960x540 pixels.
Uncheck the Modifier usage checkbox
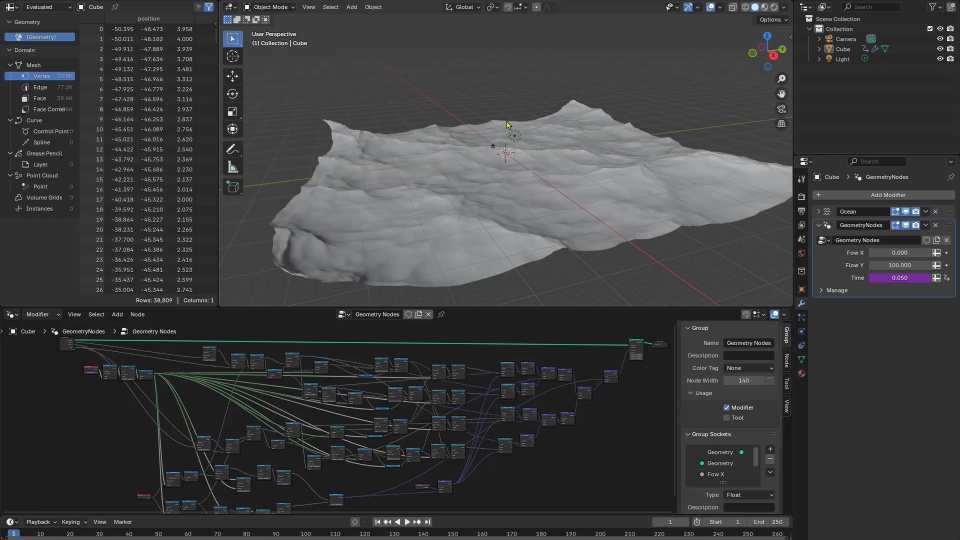[727, 407]
